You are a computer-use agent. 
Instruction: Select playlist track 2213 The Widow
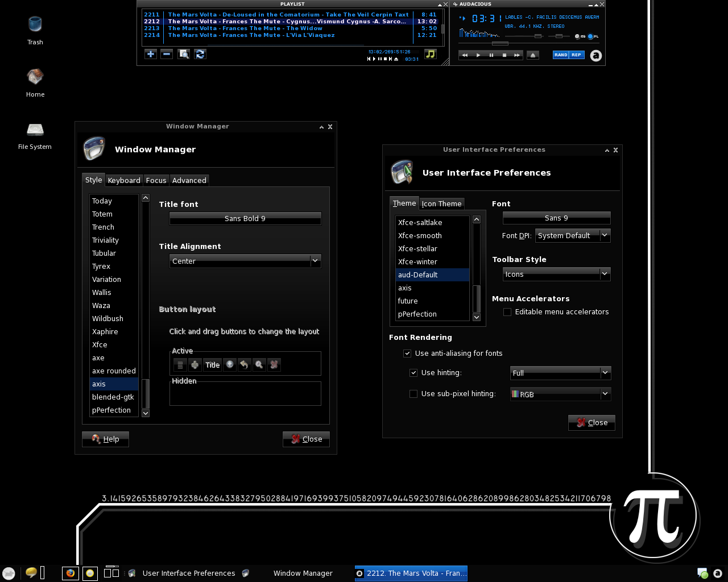click(x=291, y=28)
